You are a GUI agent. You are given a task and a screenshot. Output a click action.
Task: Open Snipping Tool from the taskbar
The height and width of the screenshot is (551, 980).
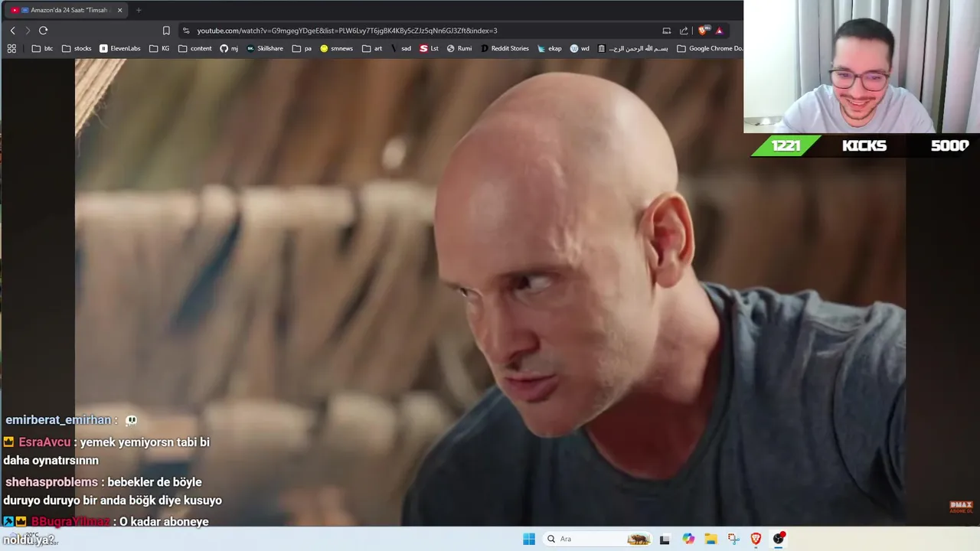tap(733, 539)
